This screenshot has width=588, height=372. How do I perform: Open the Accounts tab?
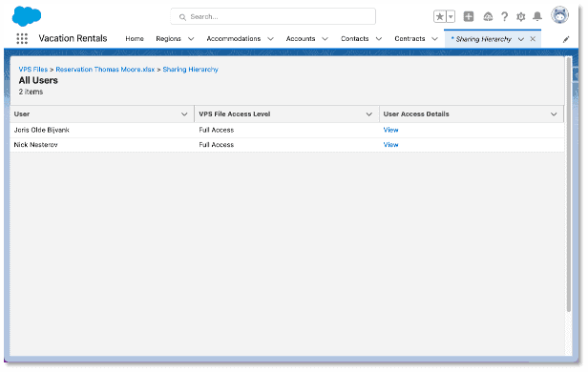pos(301,38)
